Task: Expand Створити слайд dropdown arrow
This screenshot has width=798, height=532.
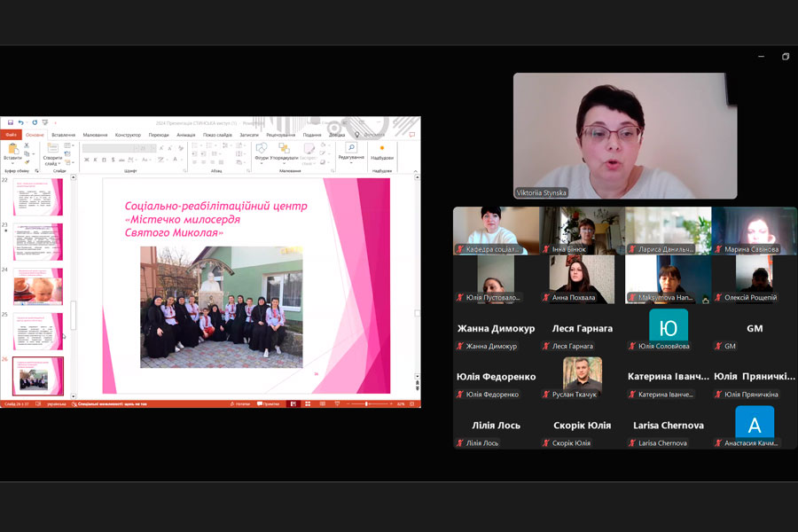Action: 59,163
